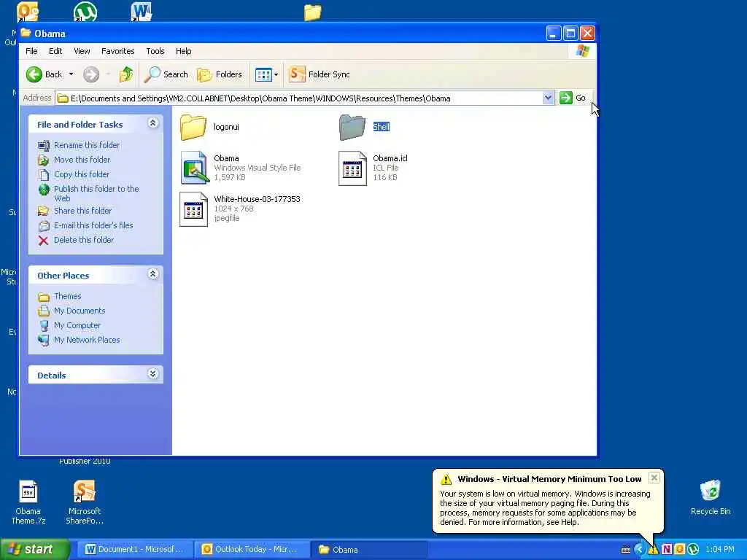
Task: Click the uTorrent tray icon
Action: click(x=693, y=550)
